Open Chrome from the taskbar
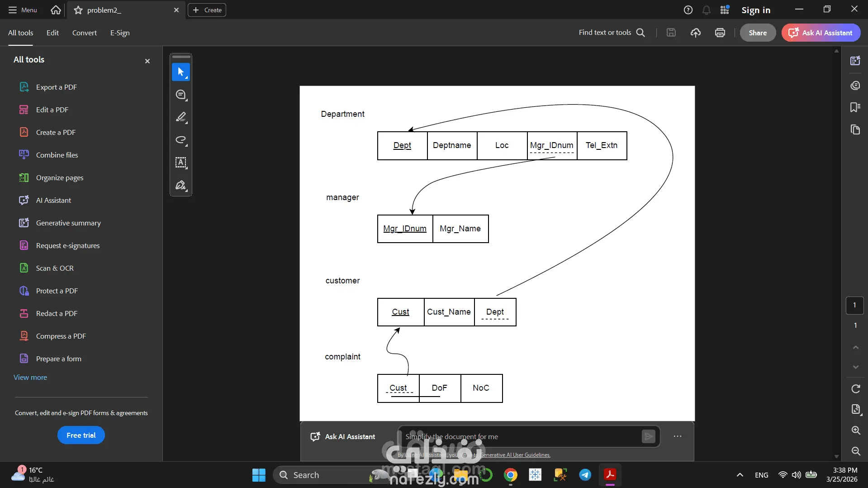Image resolution: width=868 pixels, height=488 pixels. coord(511,475)
